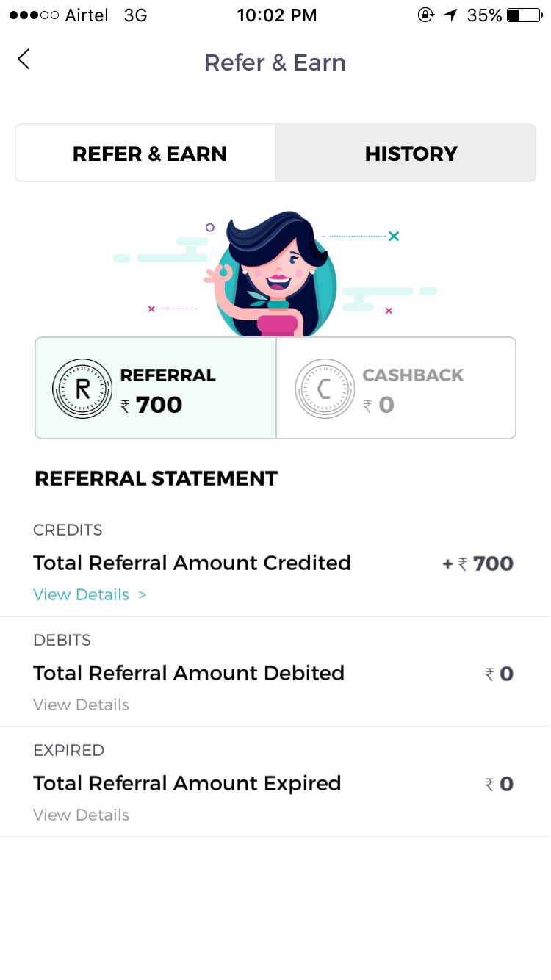The image size is (551, 980).
Task: Tap the back arrow icon
Action: pyautogui.click(x=24, y=60)
